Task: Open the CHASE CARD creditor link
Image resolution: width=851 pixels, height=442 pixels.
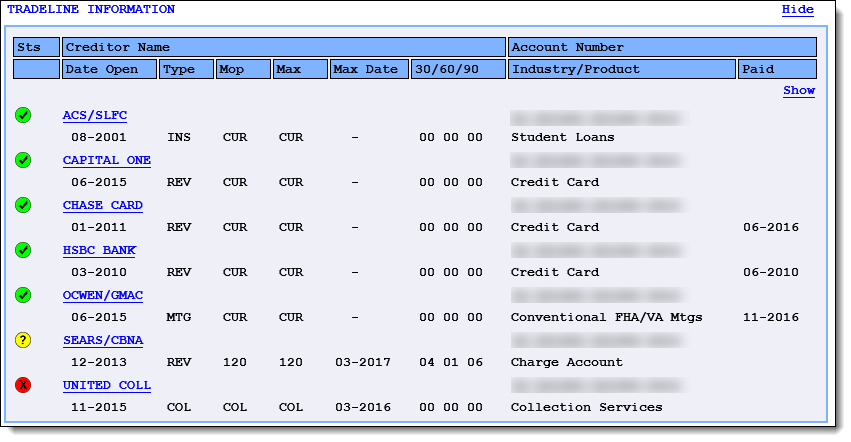Action: [103, 205]
